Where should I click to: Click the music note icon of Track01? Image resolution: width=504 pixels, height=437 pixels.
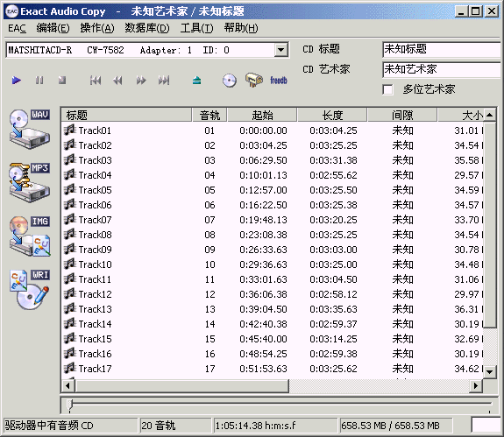pos(69,130)
